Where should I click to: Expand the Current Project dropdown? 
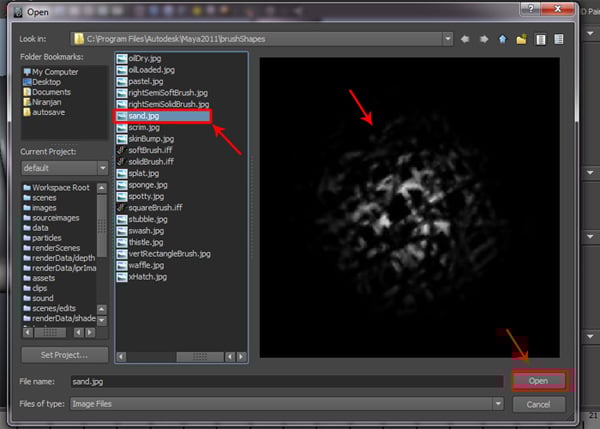(x=103, y=168)
